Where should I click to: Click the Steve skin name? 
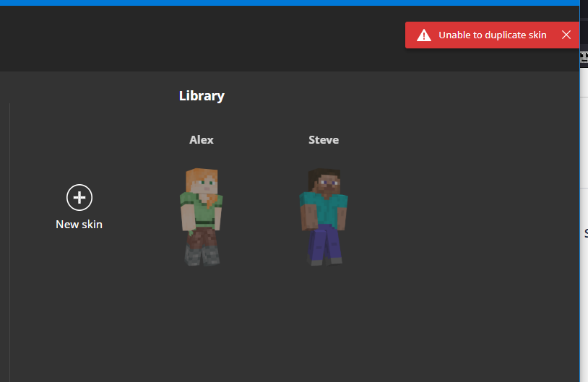(324, 140)
